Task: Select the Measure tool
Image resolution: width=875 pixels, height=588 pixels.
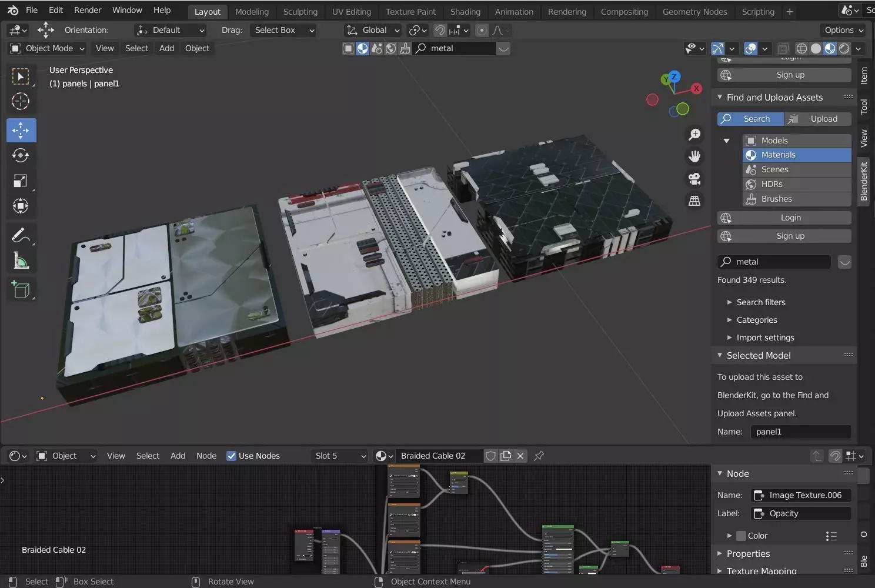Action: (21, 260)
